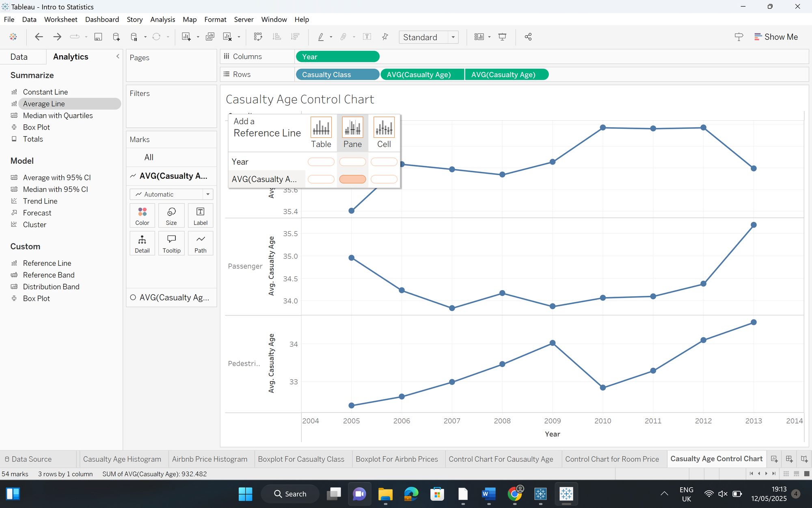This screenshot has width=812, height=508.
Task: Click the Label button in Marks card
Action: point(201,216)
